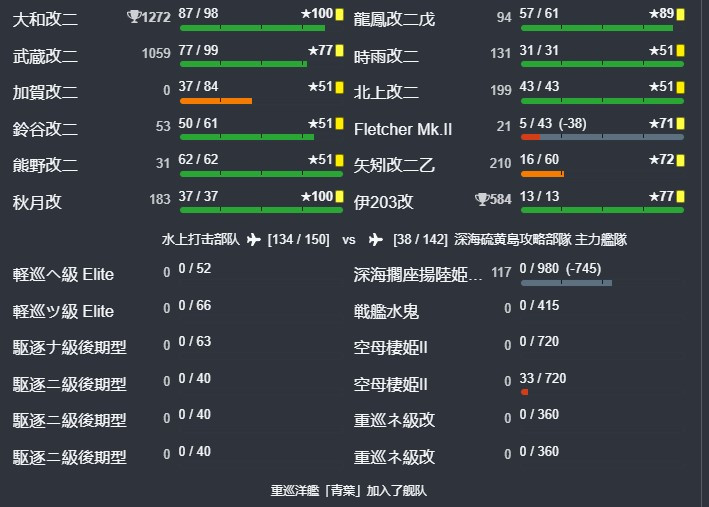Viewport: 709px width, 507px height.
Task: Click the orange HP bar of 加賀改二
Action: (x=216, y=101)
